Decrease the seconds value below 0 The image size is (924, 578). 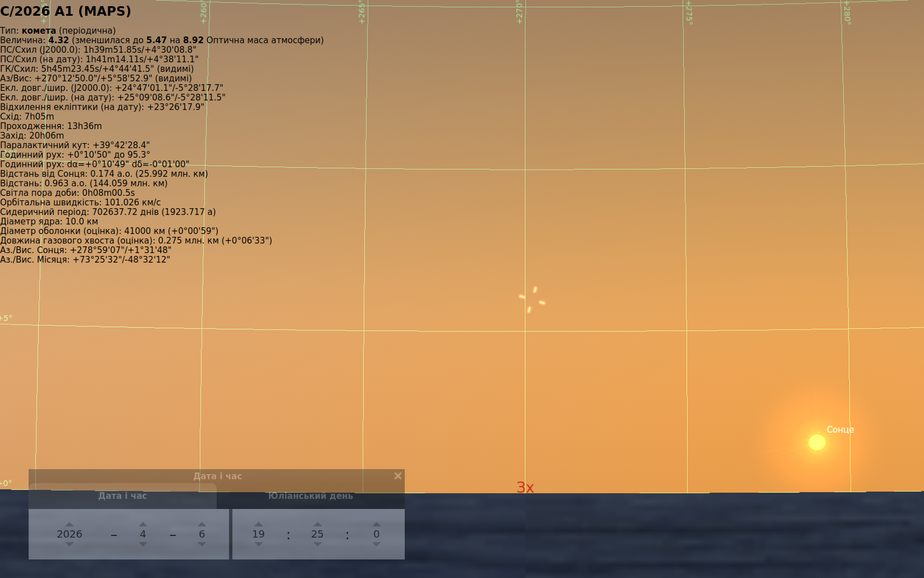click(x=376, y=544)
